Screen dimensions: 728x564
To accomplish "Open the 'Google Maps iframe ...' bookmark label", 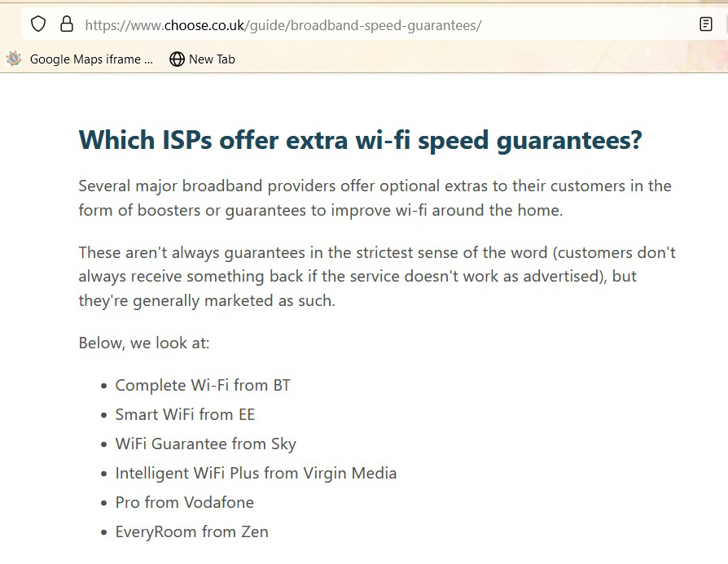I will pyautogui.click(x=90, y=59).
